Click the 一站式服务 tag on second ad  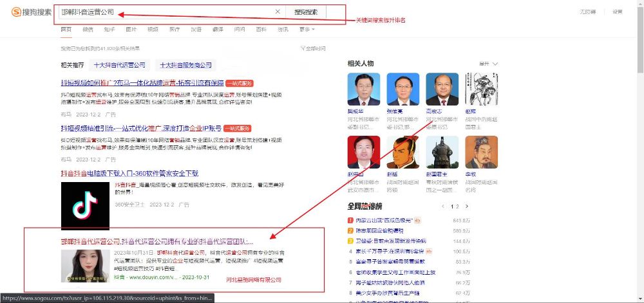[238, 128]
